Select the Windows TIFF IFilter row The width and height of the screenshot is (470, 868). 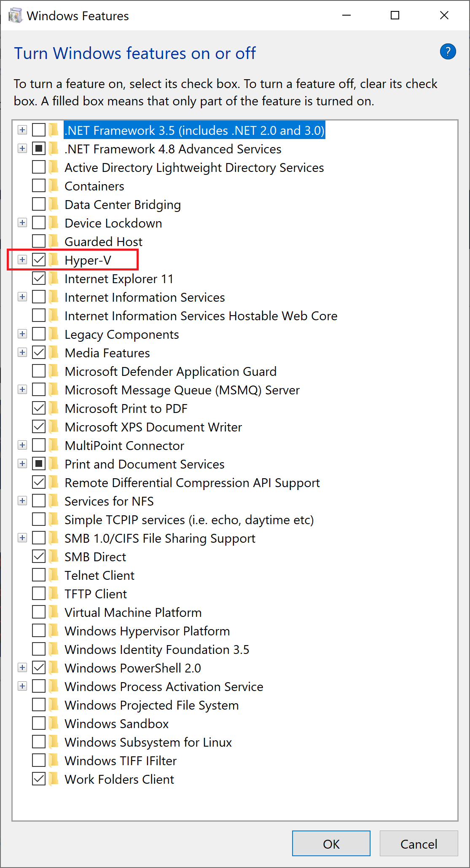(x=121, y=761)
